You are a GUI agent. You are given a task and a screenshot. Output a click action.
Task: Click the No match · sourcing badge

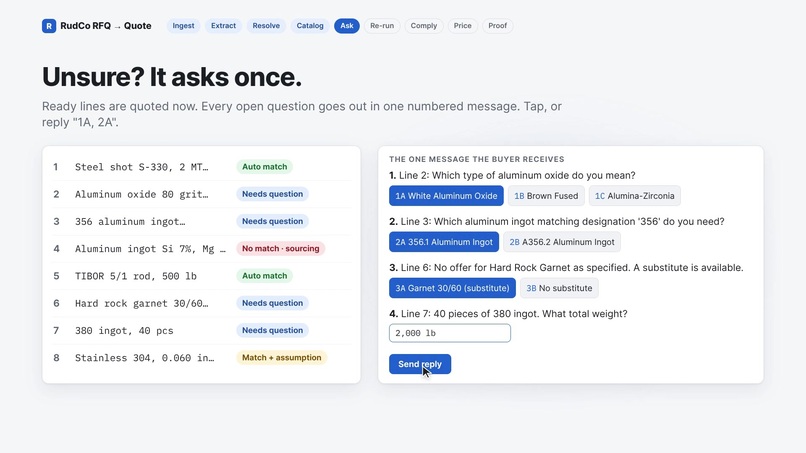pos(281,248)
